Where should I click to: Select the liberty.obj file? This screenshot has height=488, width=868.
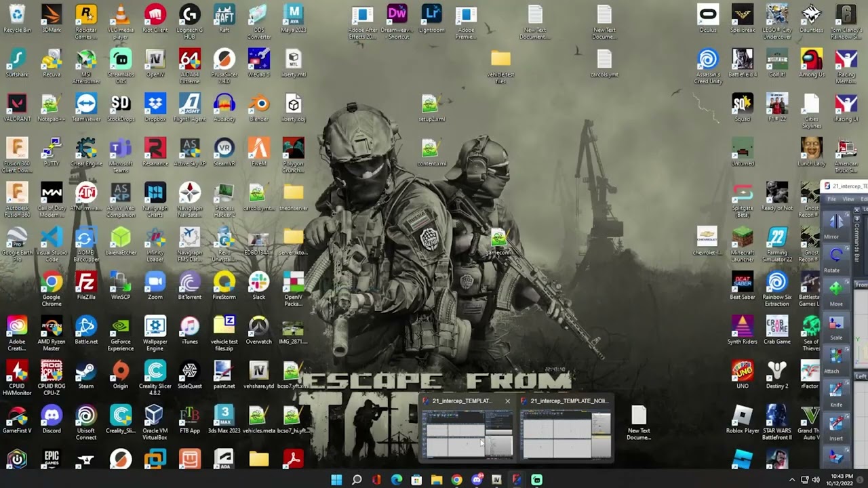294,108
